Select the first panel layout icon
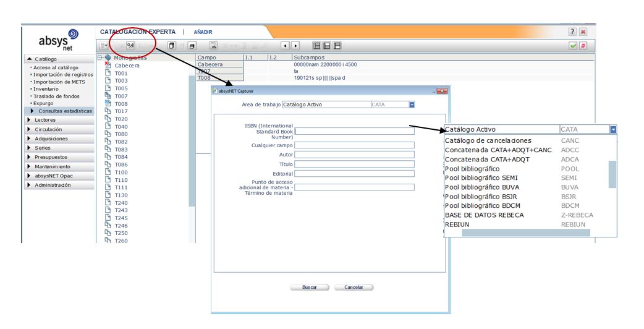This screenshot has width=644, height=329. tap(316, 46)
